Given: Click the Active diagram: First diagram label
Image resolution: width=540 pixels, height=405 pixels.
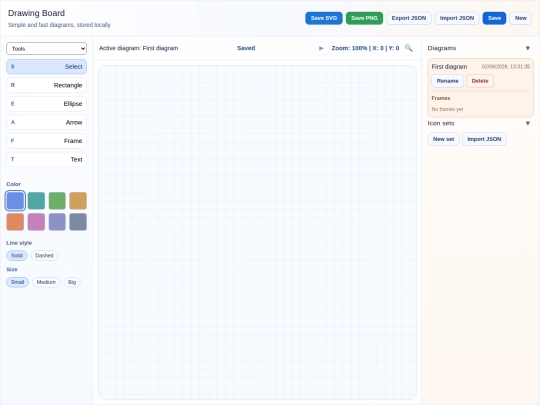Looking at the screenshot, I should tap(138, 48).
